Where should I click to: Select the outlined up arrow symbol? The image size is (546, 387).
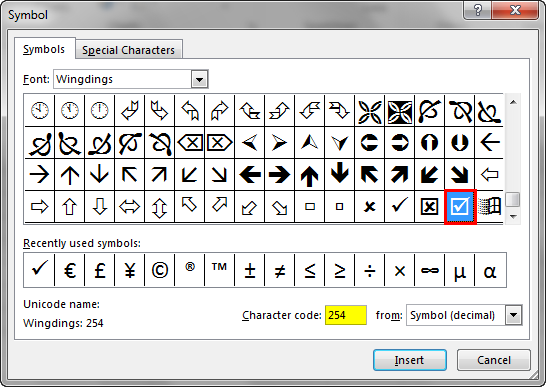click(x=69, y=207)
